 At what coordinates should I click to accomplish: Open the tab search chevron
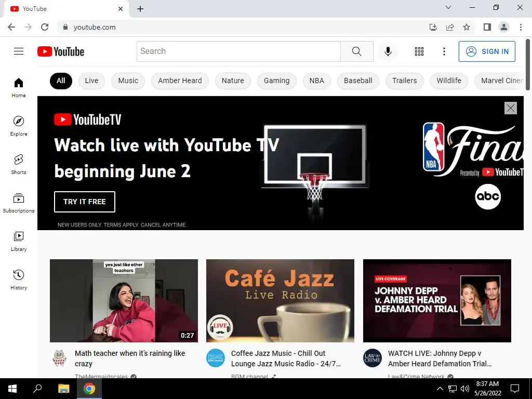pyautogui.click(x=448, y=7)
